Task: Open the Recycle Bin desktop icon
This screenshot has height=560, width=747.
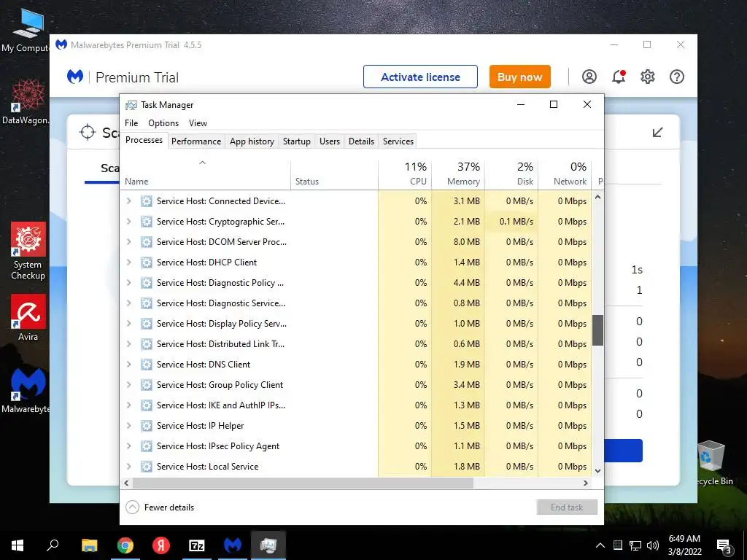Action: coord(711,463)
